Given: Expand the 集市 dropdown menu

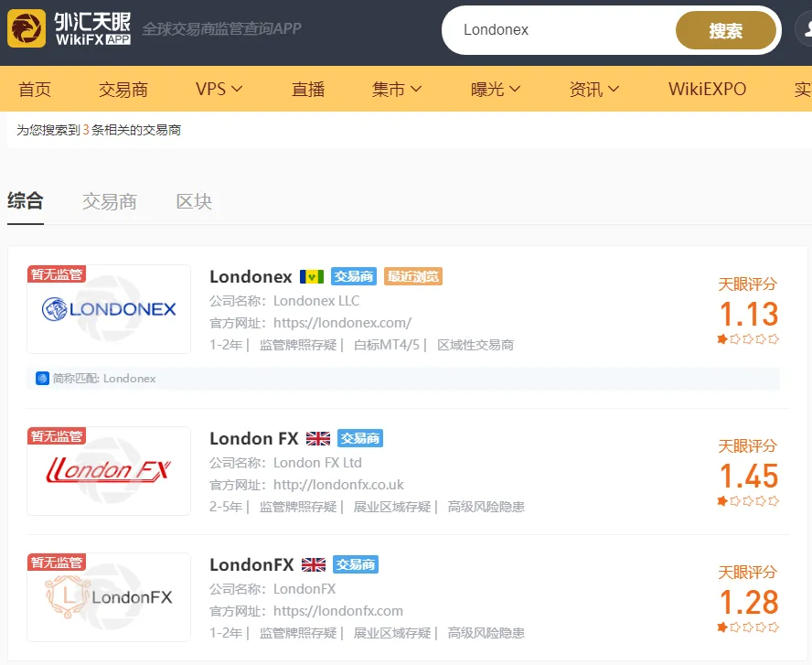Looking at the screenshot, I should pyautogui.click(x=397, y=89).
